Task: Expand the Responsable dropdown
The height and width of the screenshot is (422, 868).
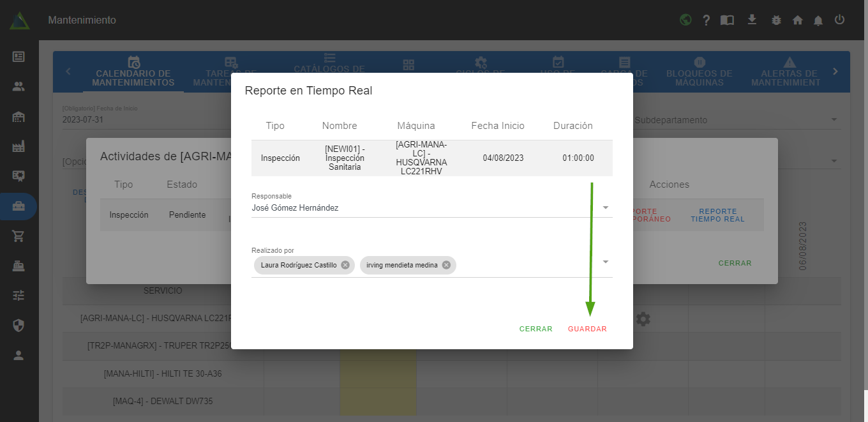Action: coord(605,207)
